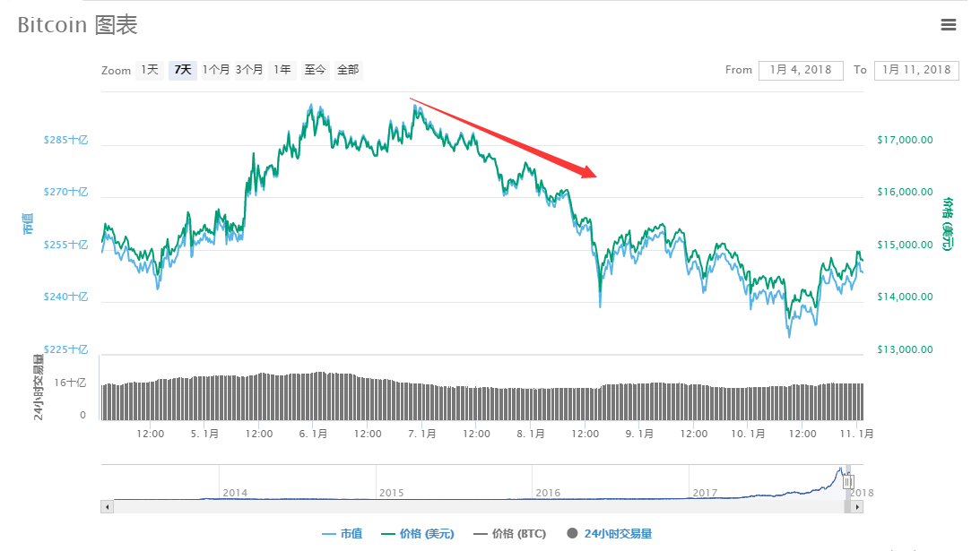The image size is (980, 551).
Task: Click the navigator scroll left arrow
Action: click(107, 506)
